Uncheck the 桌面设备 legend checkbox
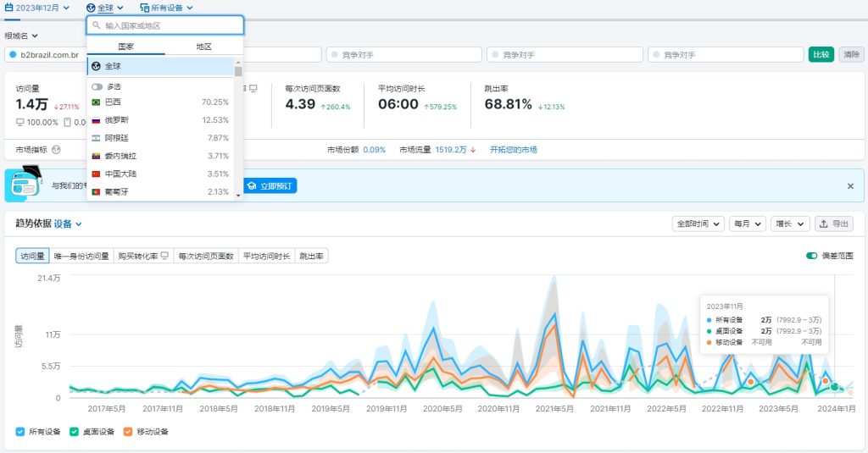The image size is (868, 453). [x=75, y=432]
